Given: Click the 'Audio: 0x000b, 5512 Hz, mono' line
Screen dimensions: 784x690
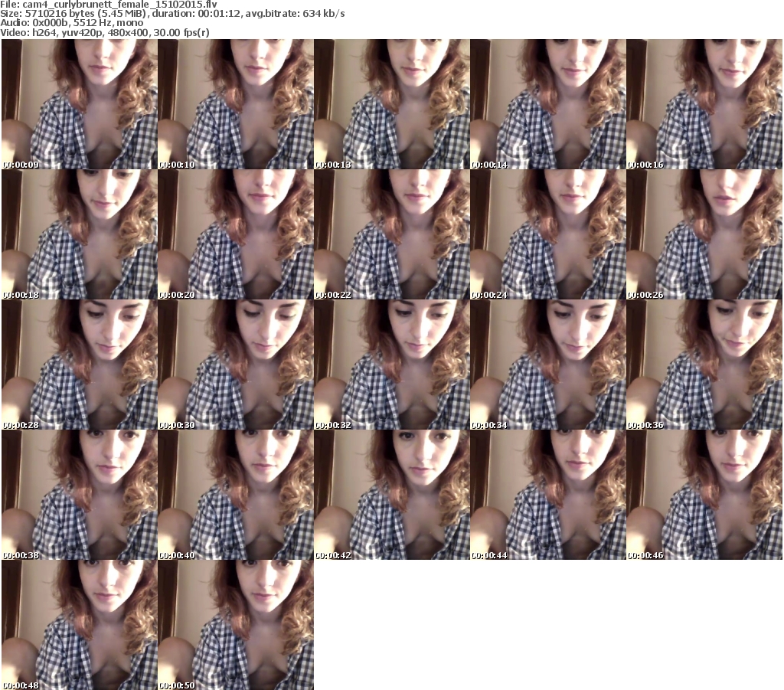Looking at the screenshot, I should click(71, 23).
